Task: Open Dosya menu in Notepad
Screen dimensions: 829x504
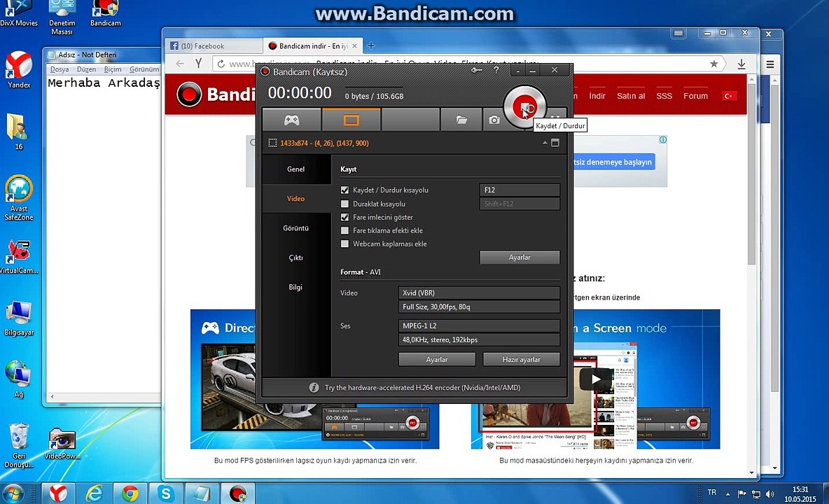Action: click(60, 69)
